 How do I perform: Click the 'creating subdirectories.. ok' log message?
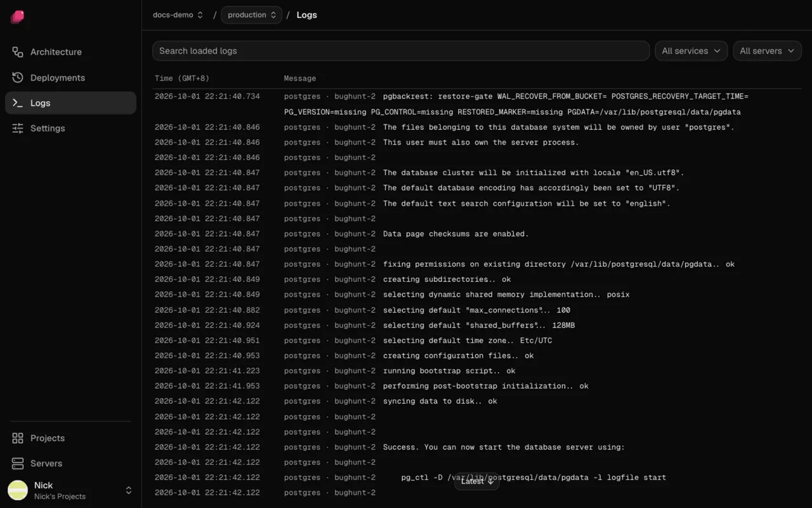[447, 279]
